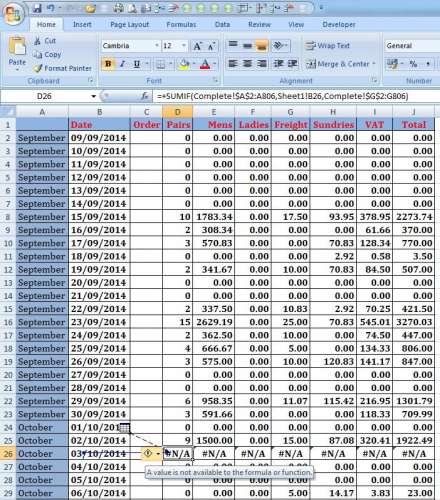Select Bottom Align
The width and height of the screenshot is (440, 500).
262,45
